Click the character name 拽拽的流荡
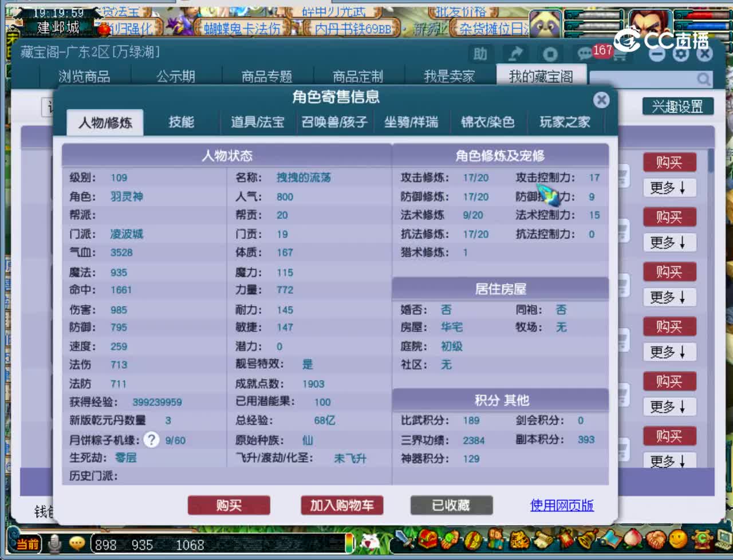The image size is (733, 560). 304,178
